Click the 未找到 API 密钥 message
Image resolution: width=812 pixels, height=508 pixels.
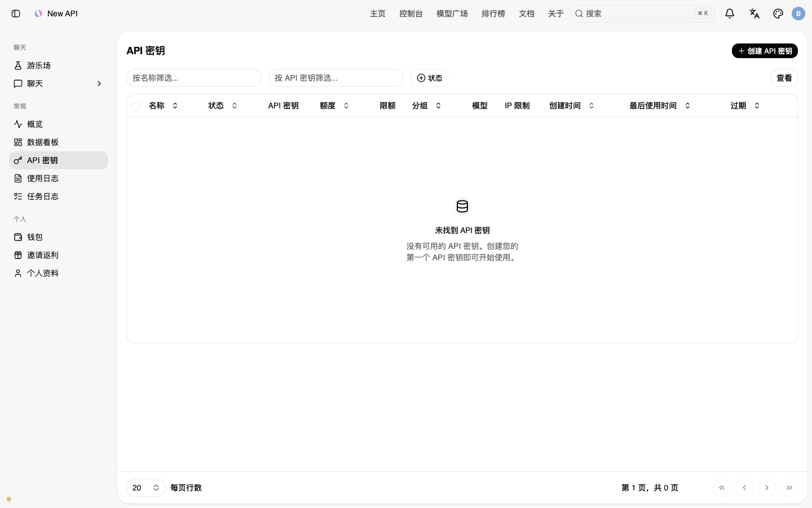(x=462, y=230)
